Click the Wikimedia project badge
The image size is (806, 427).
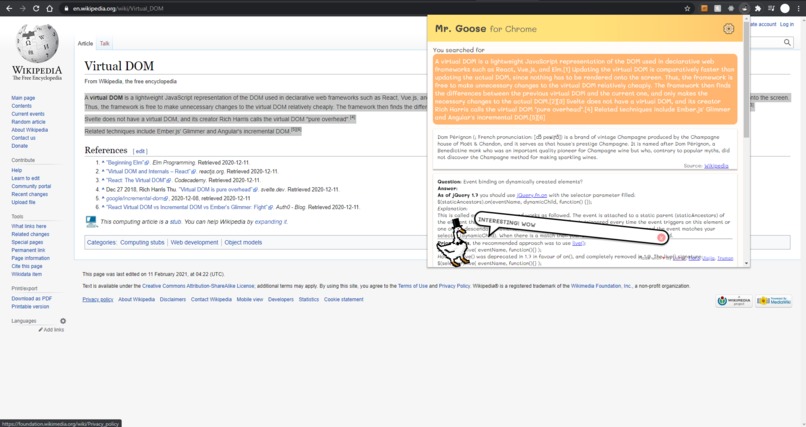tap(734, 301)
